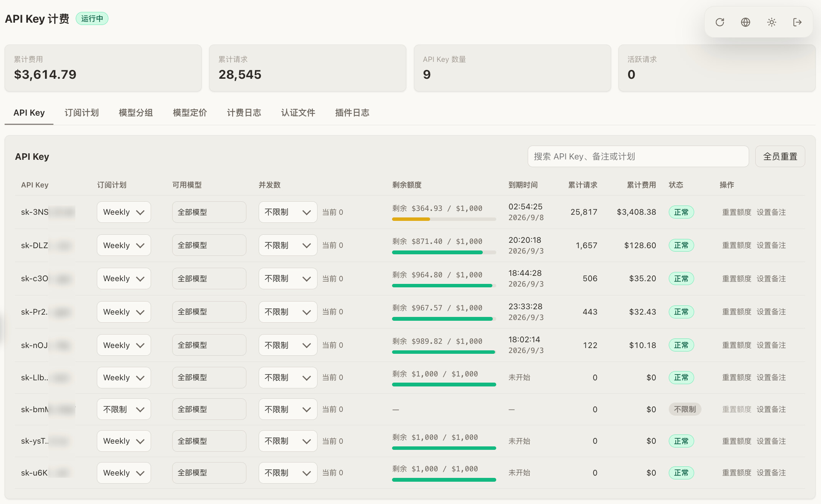821x504 pixels.
Task: Open the 插件日志 tab
Action: tap(352, 113)
